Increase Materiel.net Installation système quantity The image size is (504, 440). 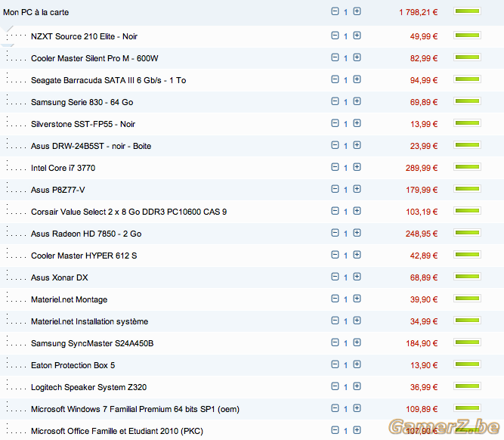[x=357, y=321]
